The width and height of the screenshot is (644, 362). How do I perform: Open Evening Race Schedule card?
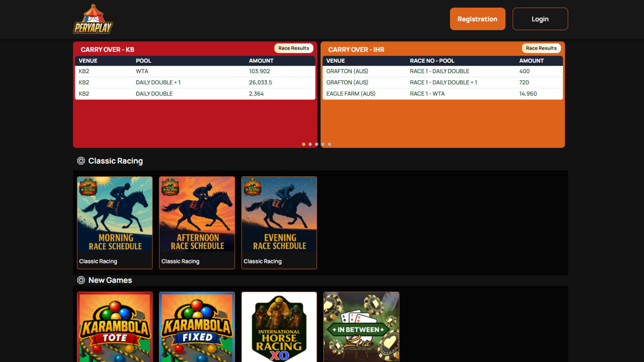coord(279,223)
